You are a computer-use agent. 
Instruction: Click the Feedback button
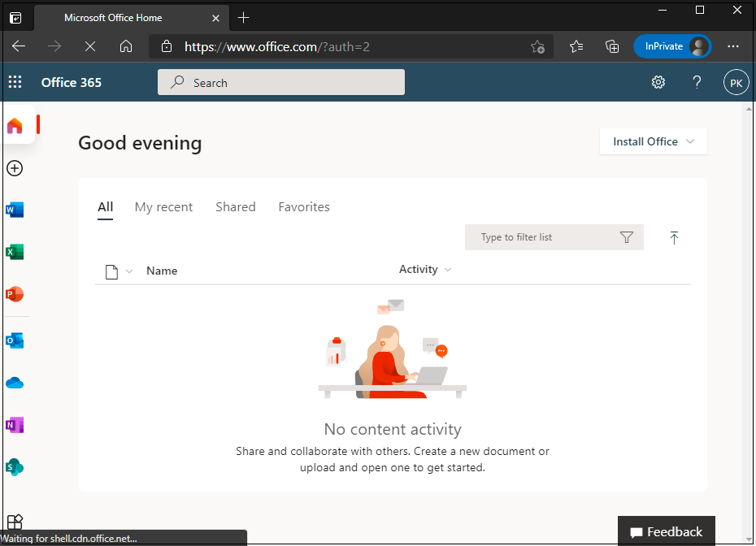point(667,532)
